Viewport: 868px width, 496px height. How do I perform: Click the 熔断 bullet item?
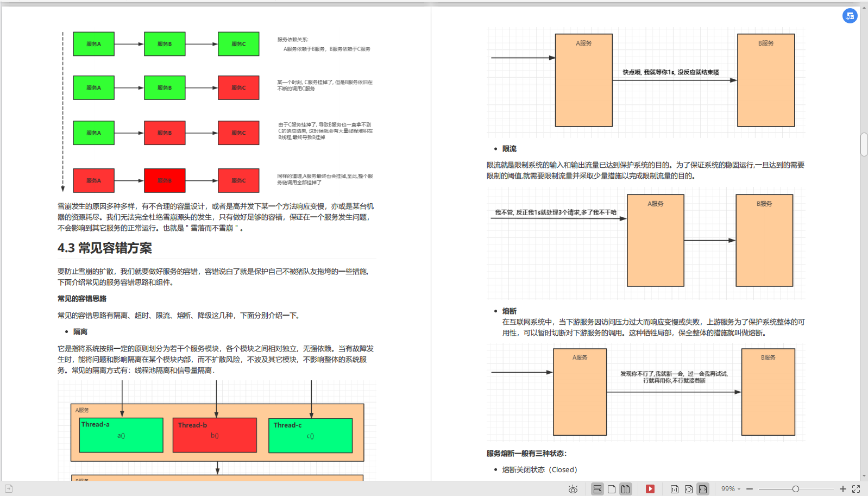click(x=510, y=311)
